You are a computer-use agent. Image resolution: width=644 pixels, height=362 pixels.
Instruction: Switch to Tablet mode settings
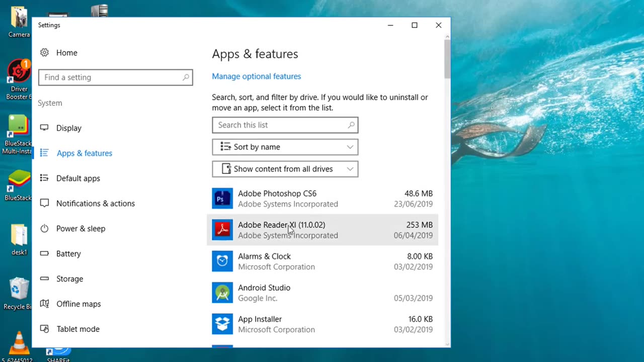pyautogui.click(x=78, y=329)
